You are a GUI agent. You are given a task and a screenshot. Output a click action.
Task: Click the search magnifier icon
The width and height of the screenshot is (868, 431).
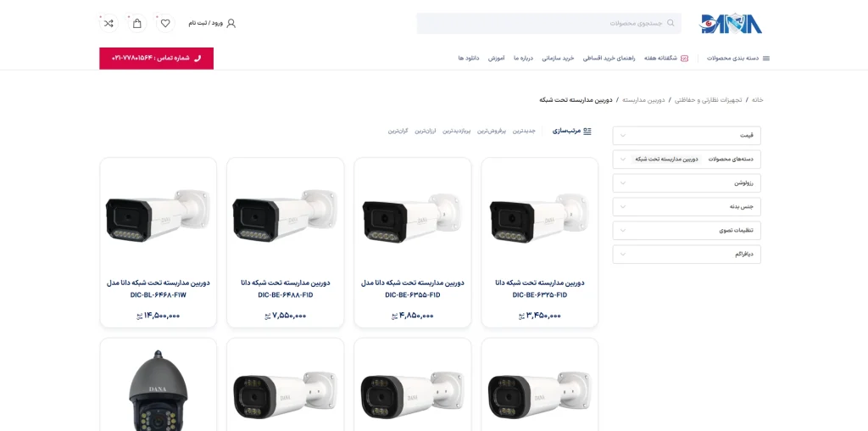[670, 23]
